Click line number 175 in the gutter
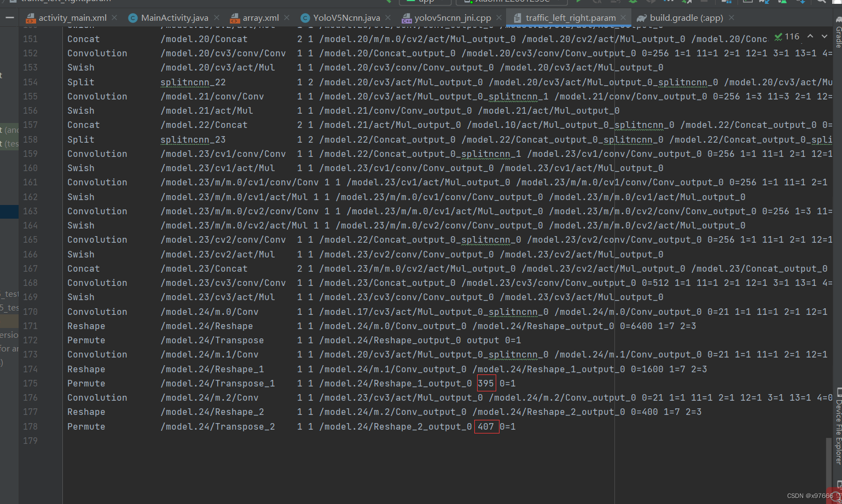 click(31, 383)
